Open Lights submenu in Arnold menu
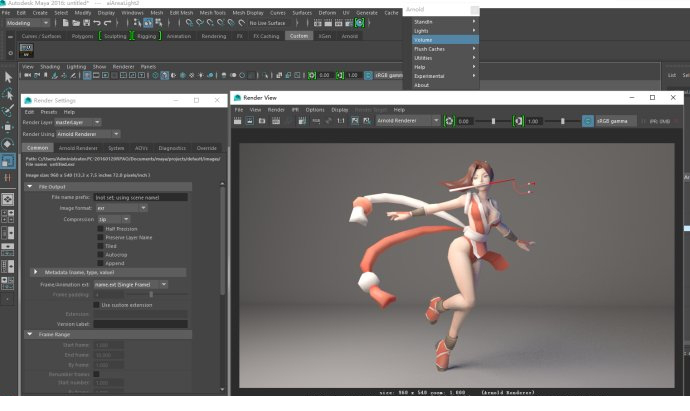 445,31
